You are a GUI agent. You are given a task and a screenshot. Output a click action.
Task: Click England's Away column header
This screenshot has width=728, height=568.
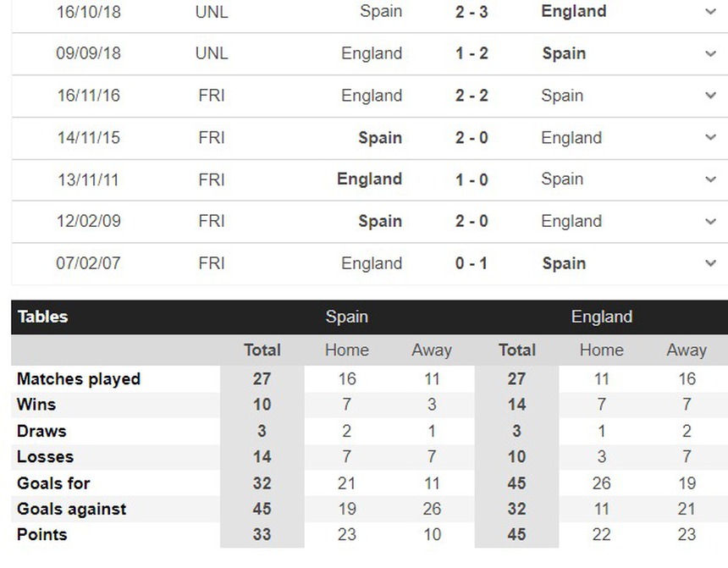686,350
